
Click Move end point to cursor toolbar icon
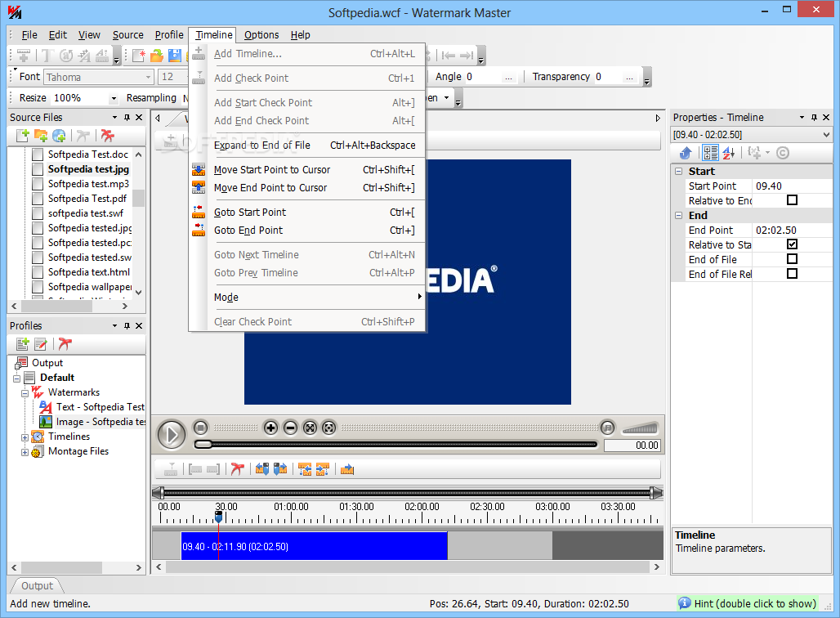coord(280,469)
